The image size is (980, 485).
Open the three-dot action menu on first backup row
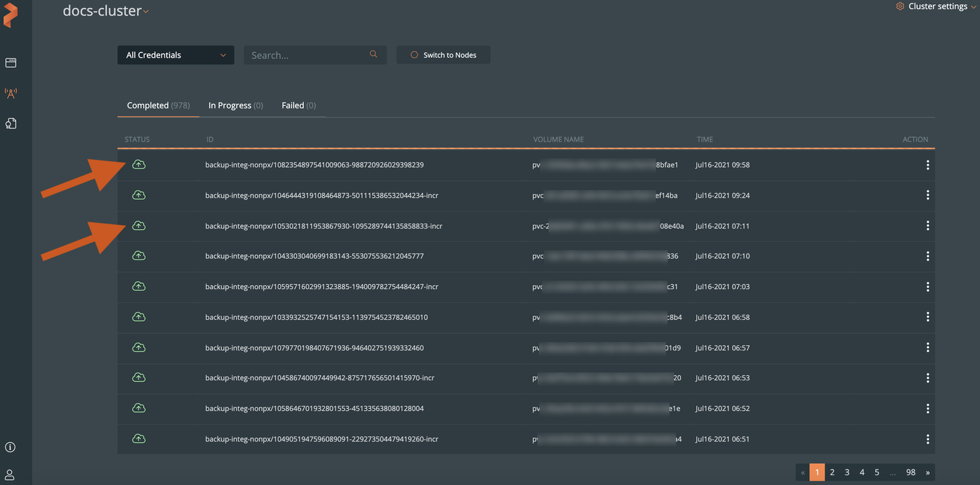(x=928, y=164)
